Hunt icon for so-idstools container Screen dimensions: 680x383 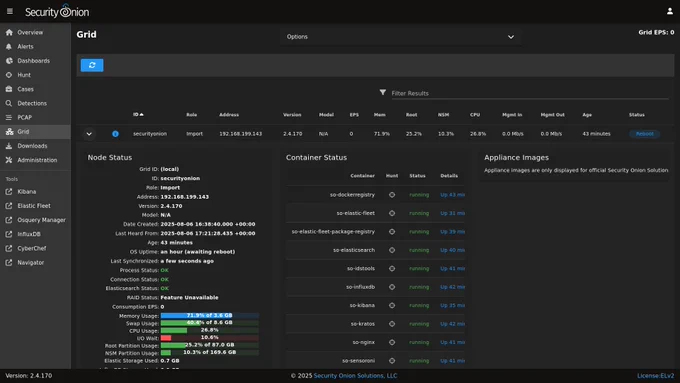(392, 268)
